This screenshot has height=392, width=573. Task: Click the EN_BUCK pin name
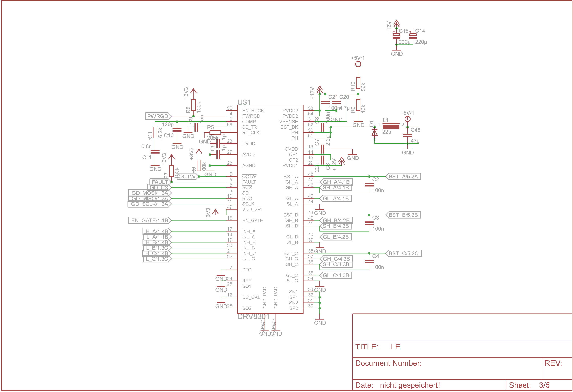253,111
